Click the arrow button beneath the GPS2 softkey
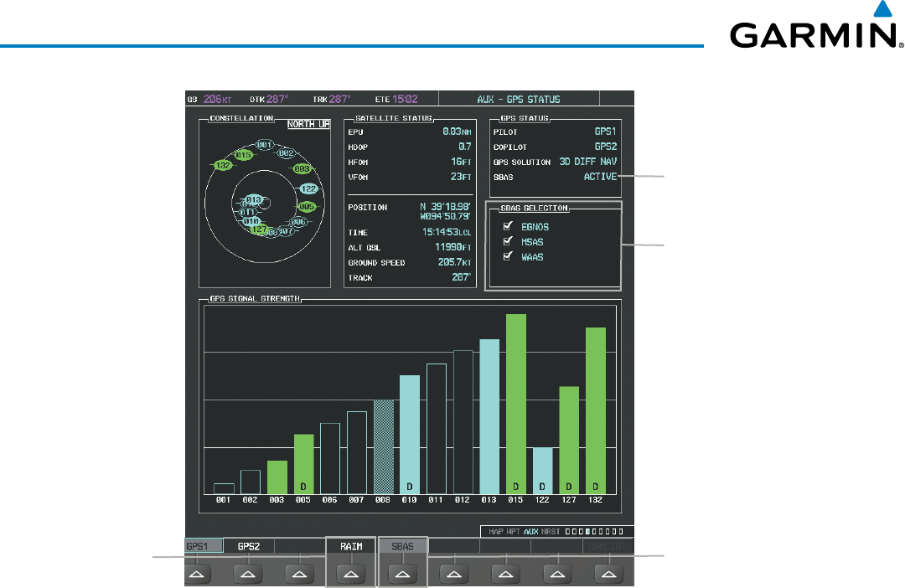 [x=248, y=574]
